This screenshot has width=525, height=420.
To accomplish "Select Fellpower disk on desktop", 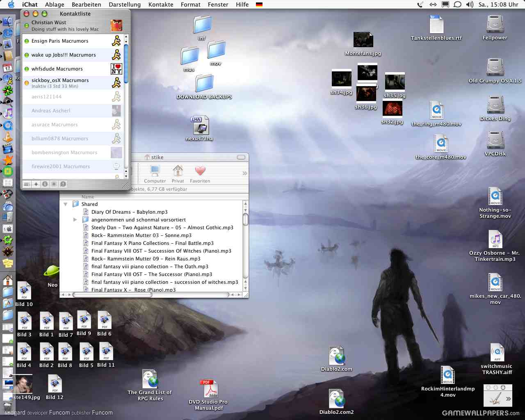I will click(x=495, y=27).
